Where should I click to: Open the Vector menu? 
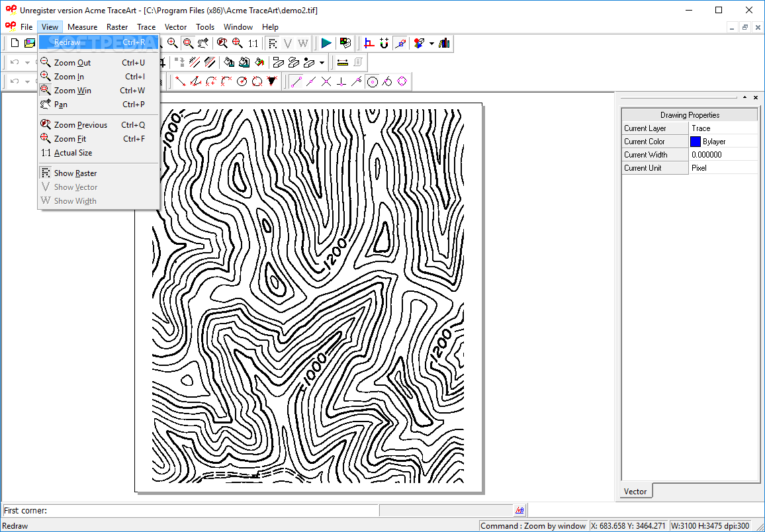[x=175, y=27]
